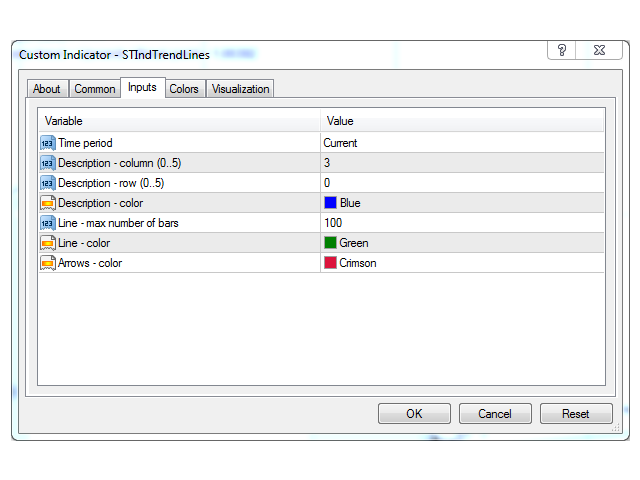Click the Green color swatch

[x=330, y=243]
